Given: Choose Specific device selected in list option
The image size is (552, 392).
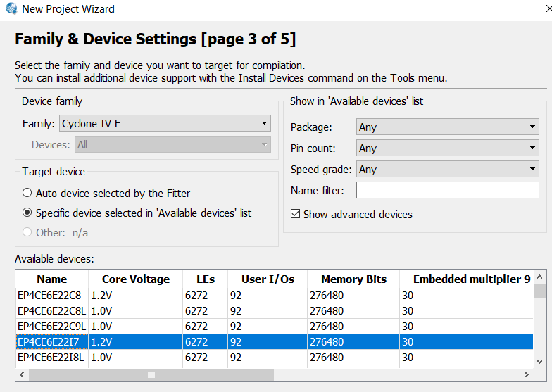Looking at the screenshot, I should click(27, 213).
